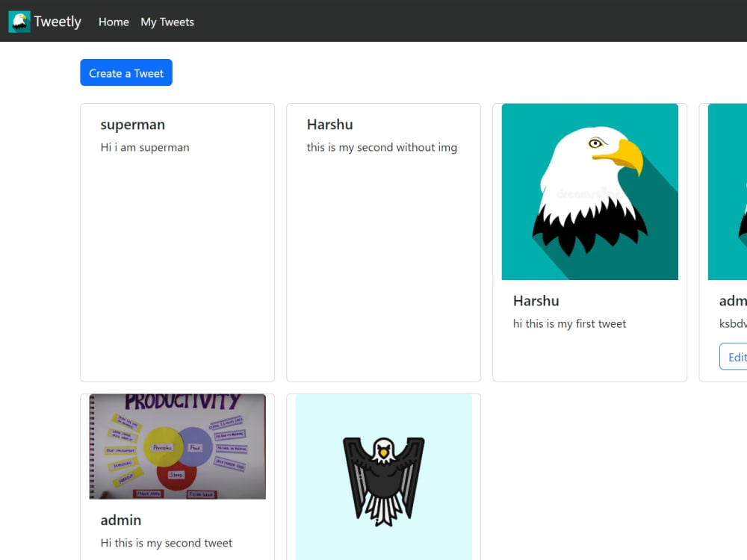Click the Tweetly brand name
The width and height of the screenshot is (747, 560).
[x=58, y=22]
